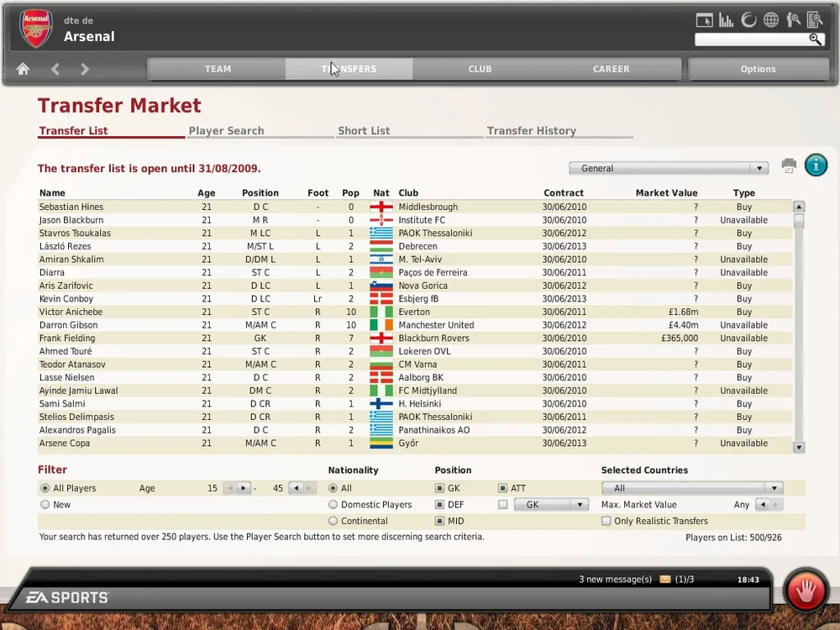
Task: Click the Israel flag for Amiran Shkalim
Action: [x=381, y=260]
